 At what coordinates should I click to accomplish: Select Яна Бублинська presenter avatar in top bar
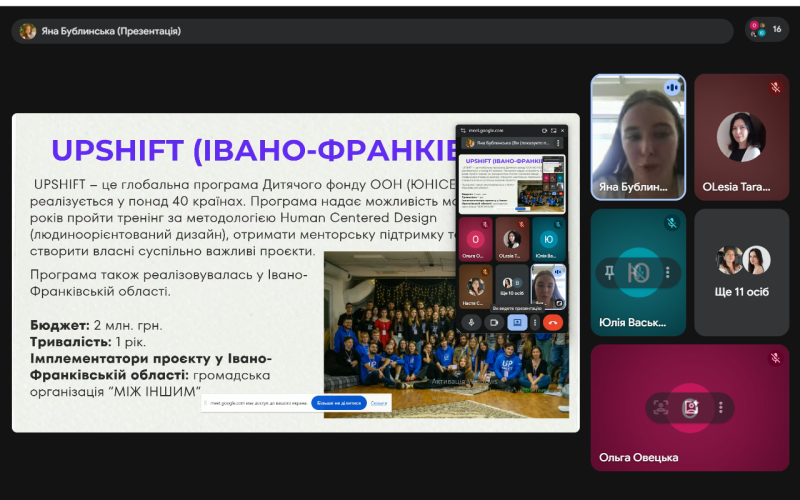click(x=28, y=31)
